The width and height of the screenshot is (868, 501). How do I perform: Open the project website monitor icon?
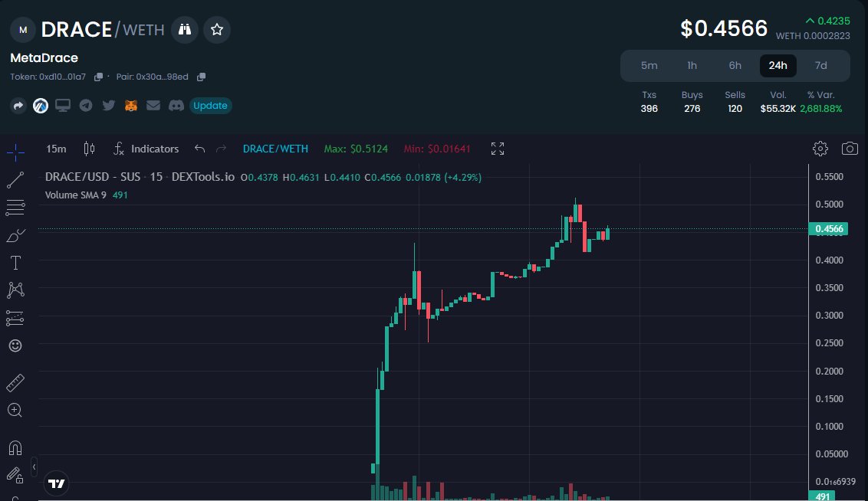point(63,106)
